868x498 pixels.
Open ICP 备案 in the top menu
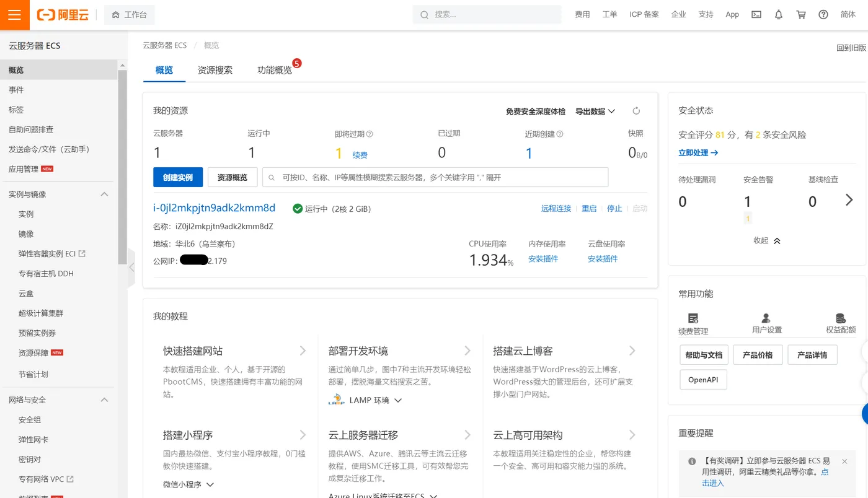(644, 15)
